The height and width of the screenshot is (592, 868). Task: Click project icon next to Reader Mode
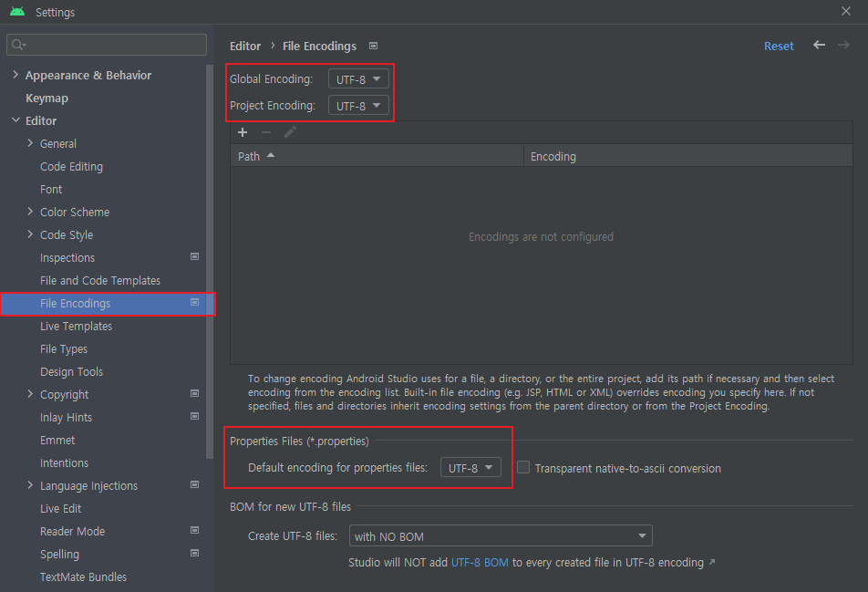(x=195, y=530)
